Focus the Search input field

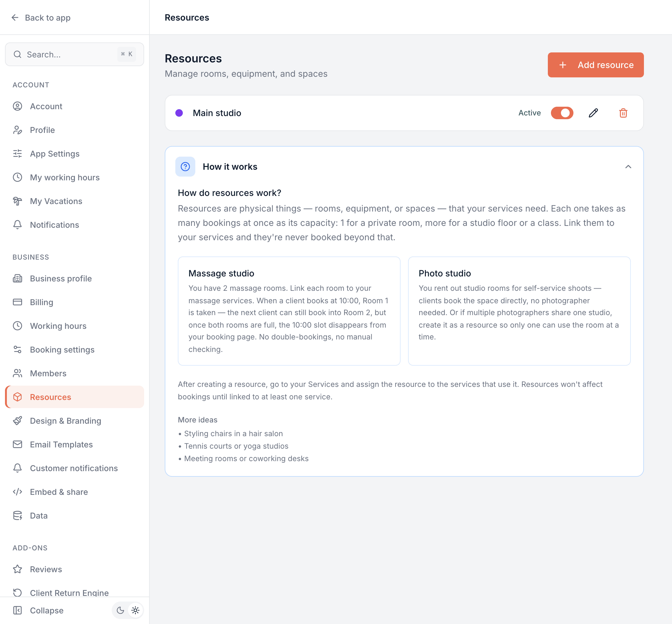tap(75, 54)
